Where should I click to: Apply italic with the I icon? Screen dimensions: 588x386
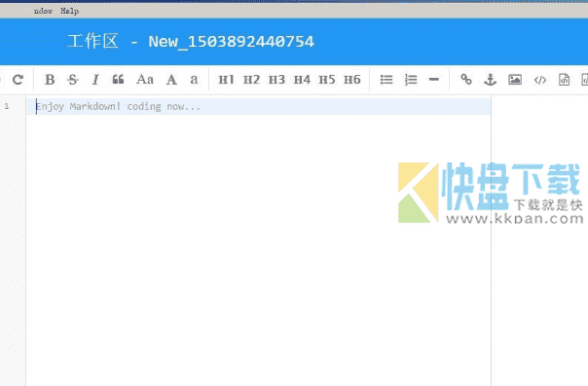tap(95, 80)
